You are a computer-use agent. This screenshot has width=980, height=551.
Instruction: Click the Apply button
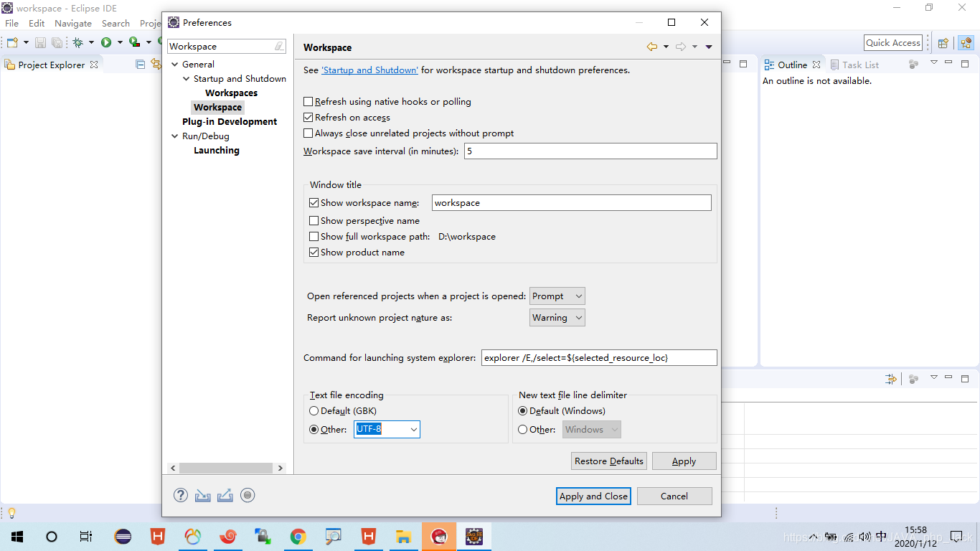point(684,461)
